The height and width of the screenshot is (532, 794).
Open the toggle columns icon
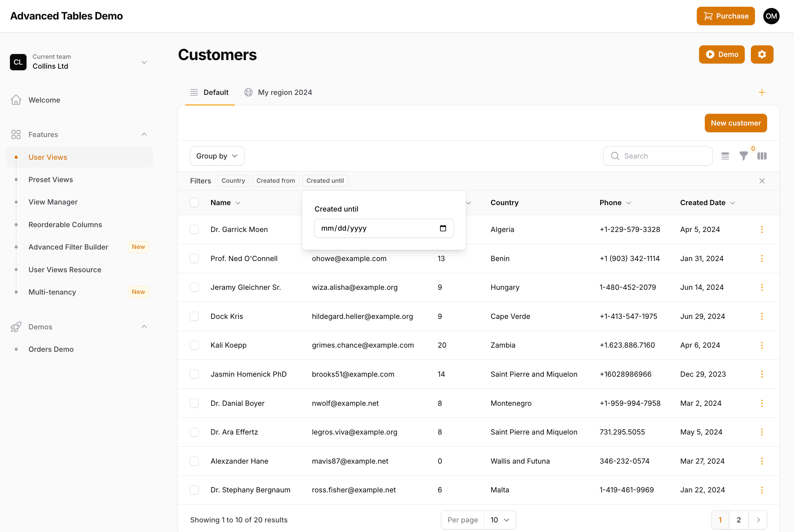click(762, 156)
